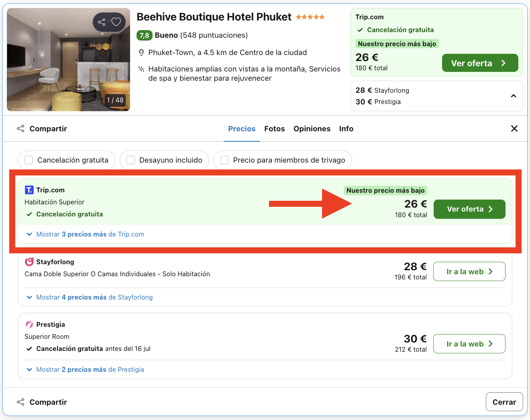The image size is (530, 420).
Task: Click Superior Room text under Prestigia
Action: pyautogui.click(x=47, y=336)
